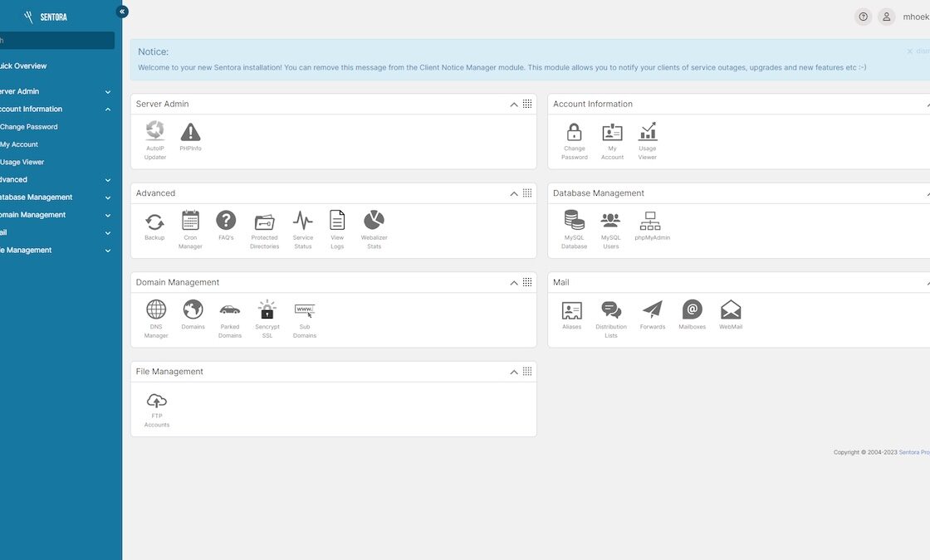Screen dimensions: 930x560
Task: Click the sidebar search input field
Action: pyautogui.click(x=56, y=41)
